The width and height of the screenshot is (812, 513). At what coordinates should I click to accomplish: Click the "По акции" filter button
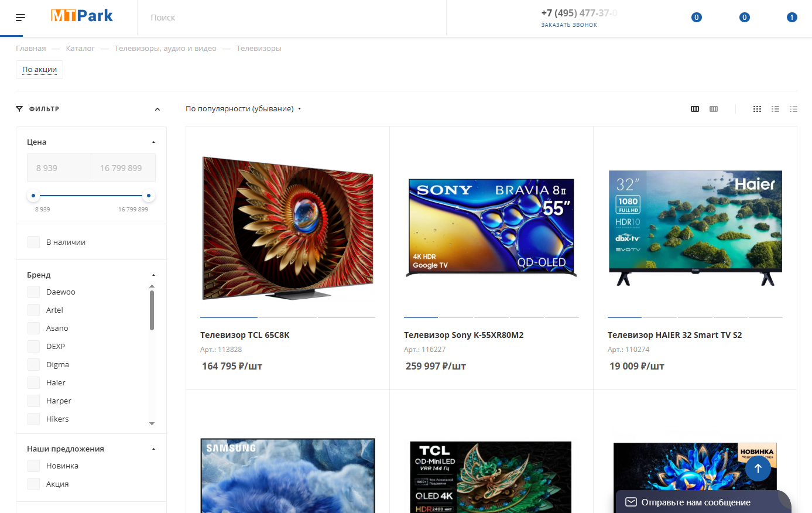[x=39, y=70]
